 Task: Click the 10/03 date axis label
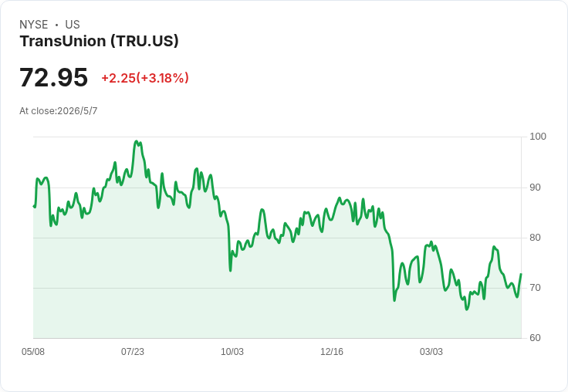[232, 352]
